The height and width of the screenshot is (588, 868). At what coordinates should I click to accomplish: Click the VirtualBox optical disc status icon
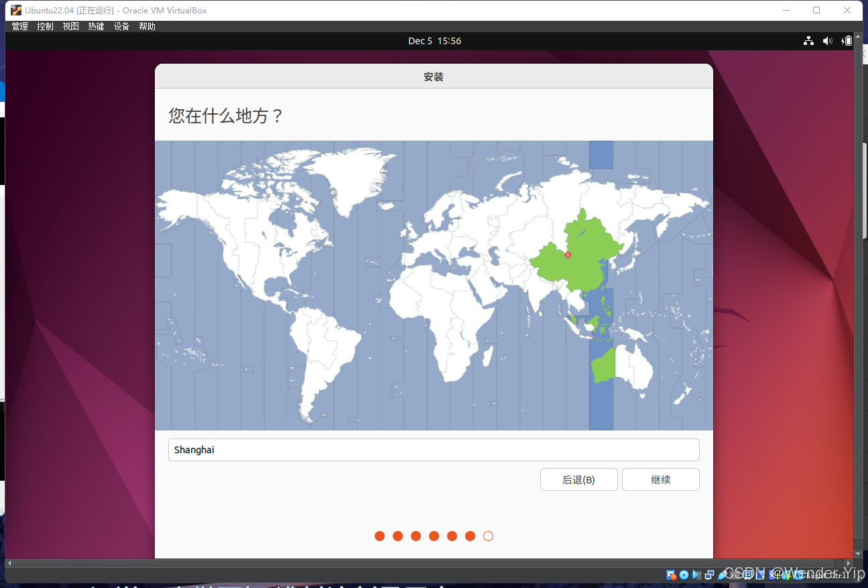click(x=684, y=575)
